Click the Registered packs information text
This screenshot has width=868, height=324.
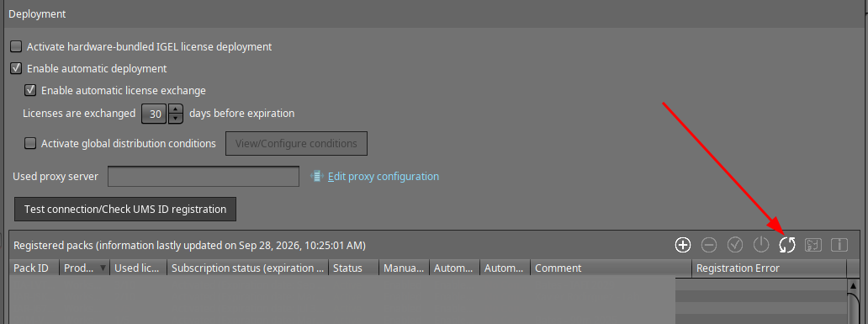coord(189,245)
